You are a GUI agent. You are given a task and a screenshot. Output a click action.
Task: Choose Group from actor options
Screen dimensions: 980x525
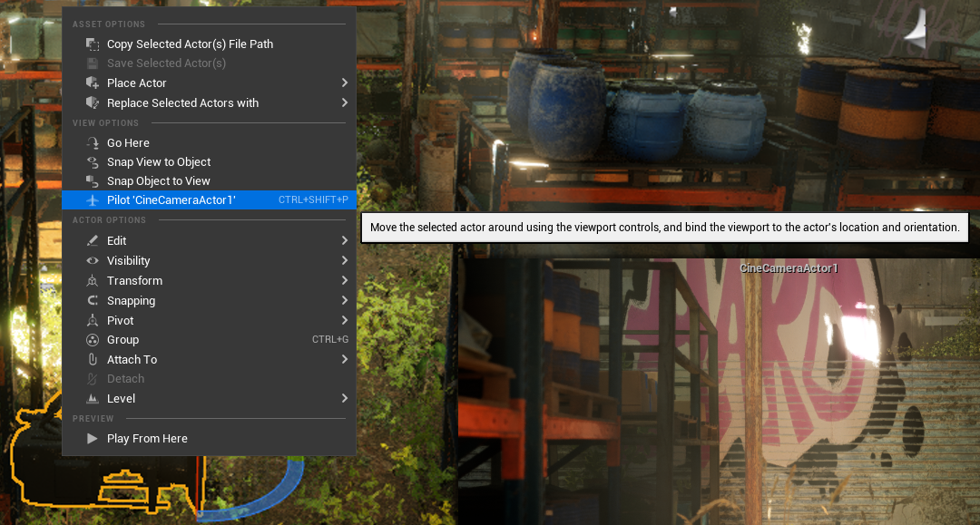pos(209,340)
